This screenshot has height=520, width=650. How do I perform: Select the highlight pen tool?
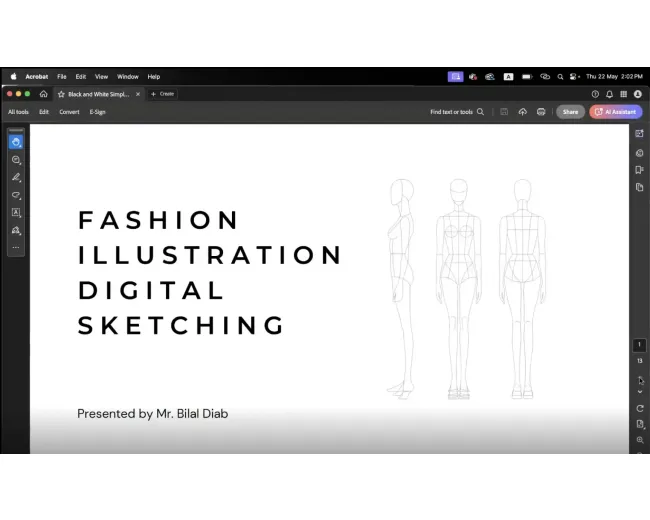[16, 177]
